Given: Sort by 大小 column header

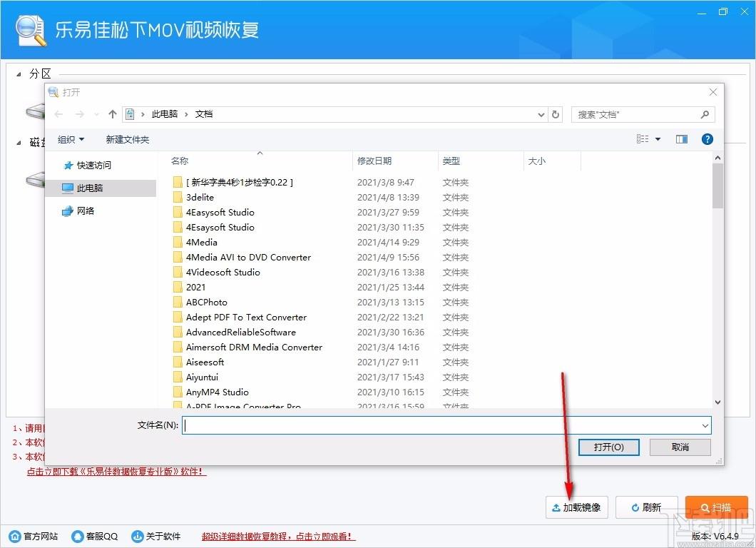Looking at the screenshot, I should pyautogui.click(x=536, y=161).
